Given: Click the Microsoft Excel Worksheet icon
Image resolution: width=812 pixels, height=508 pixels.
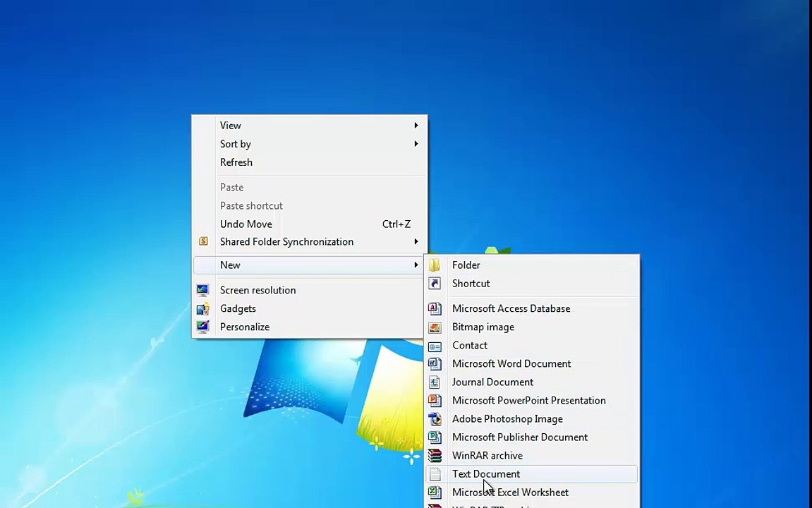Looking at the screenshot, I should [435, 492].
